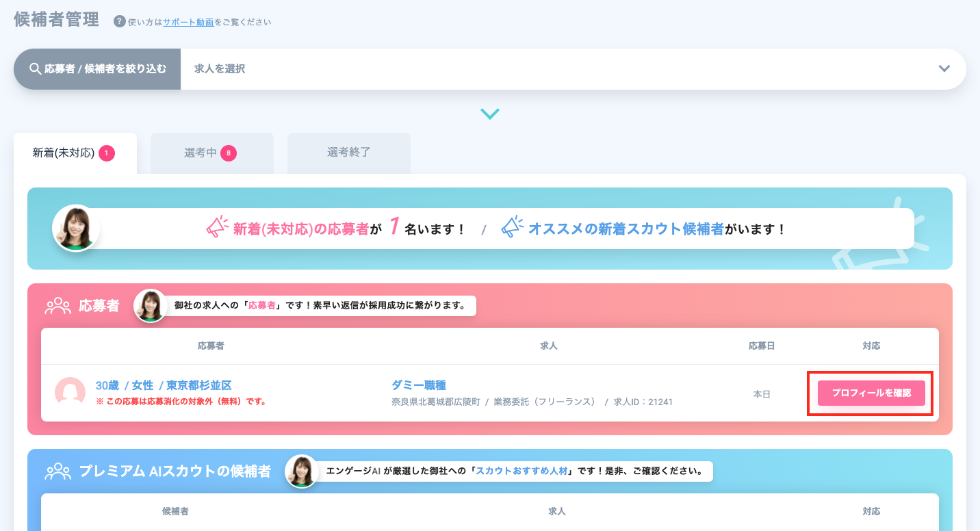Click the avatar beside エンゲージAI speech bubble
980x531 pixels.
tap(302, 471)
